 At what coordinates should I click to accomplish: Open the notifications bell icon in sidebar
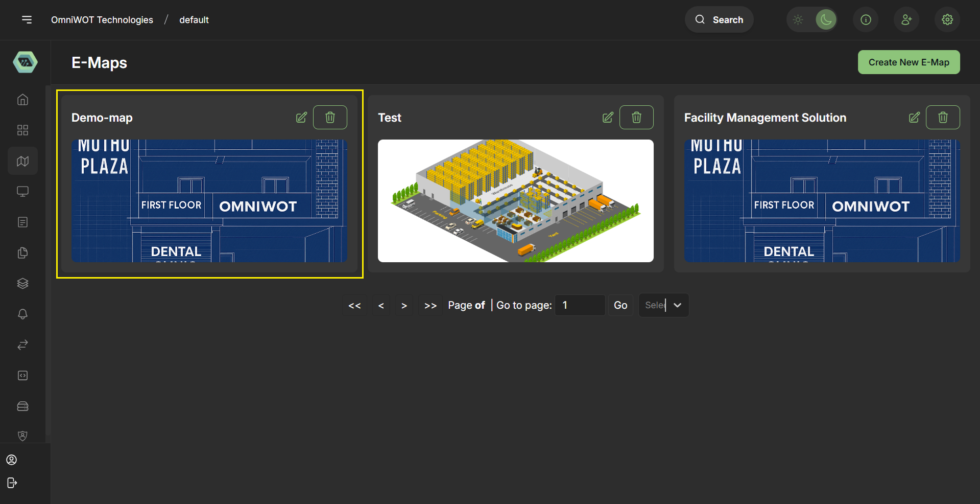point(22,314)
